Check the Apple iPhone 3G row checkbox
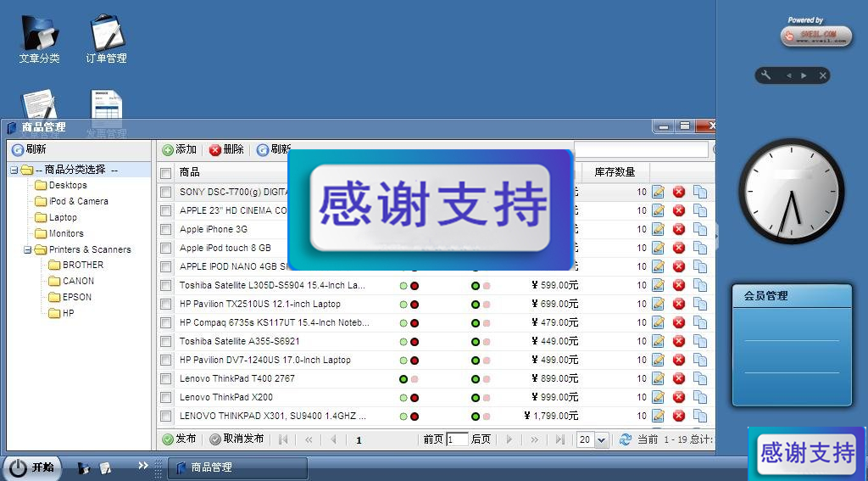Screen dimensions: 868x481 [165, 229]
